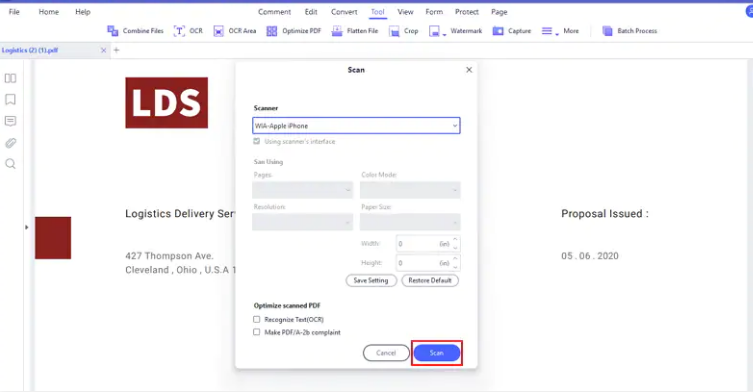
Task: Open the page thumbnails sidebar panel
Action: point(11,78)
